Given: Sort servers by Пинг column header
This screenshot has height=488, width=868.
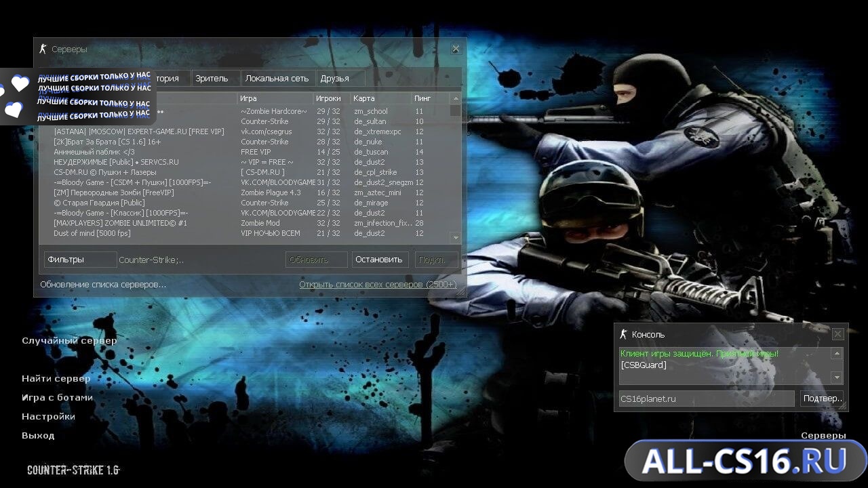Looking at the screenshot, I should tap(430, 98).
